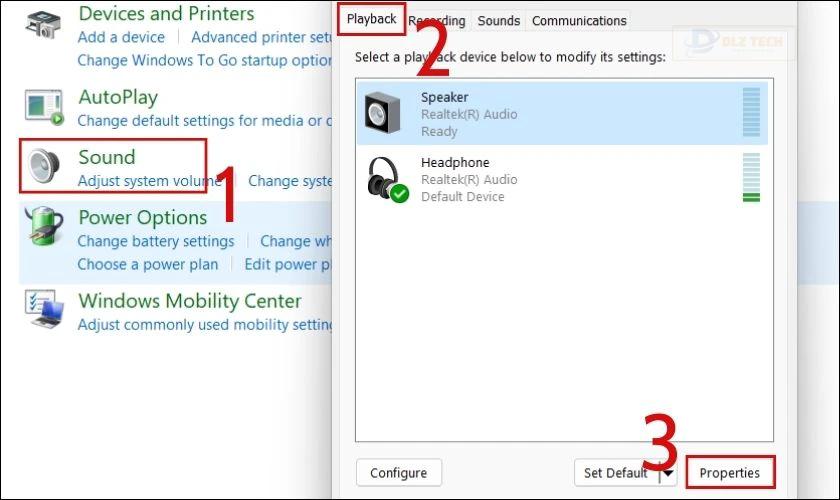Click the Properties button

point(730,473)
